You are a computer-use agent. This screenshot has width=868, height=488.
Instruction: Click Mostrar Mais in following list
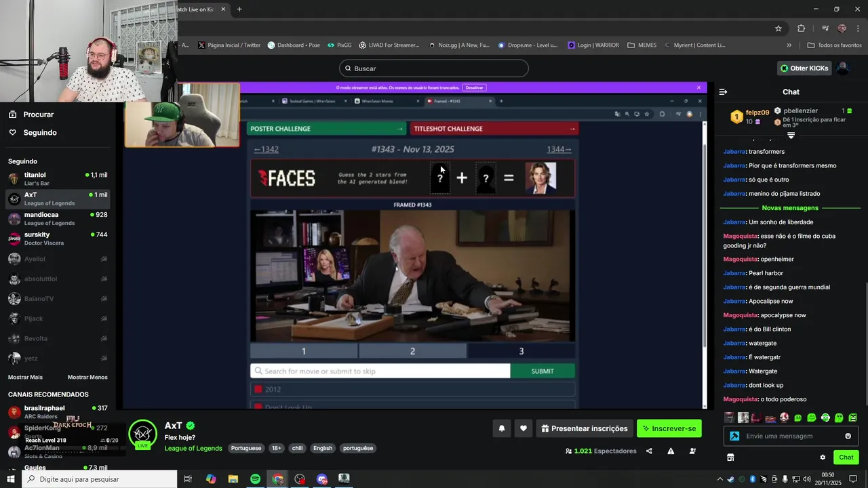pos(25,377)
